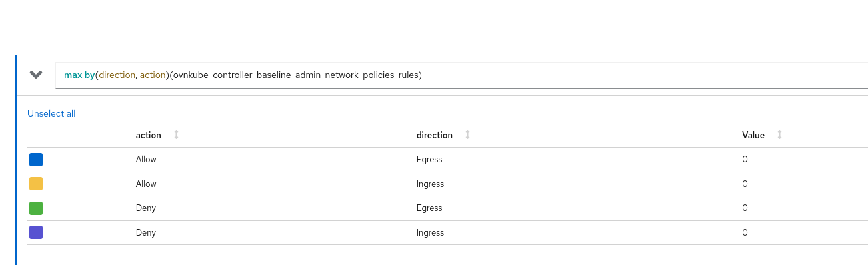Sort the table by the Value column label
868x265 pixels.
tap(753, 135)
